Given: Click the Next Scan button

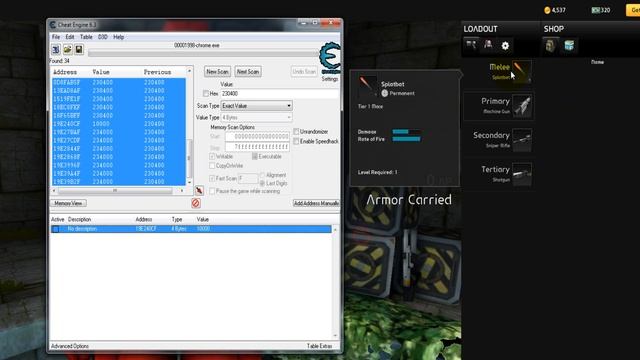Looking at the screenshot, I should (248, 72).
